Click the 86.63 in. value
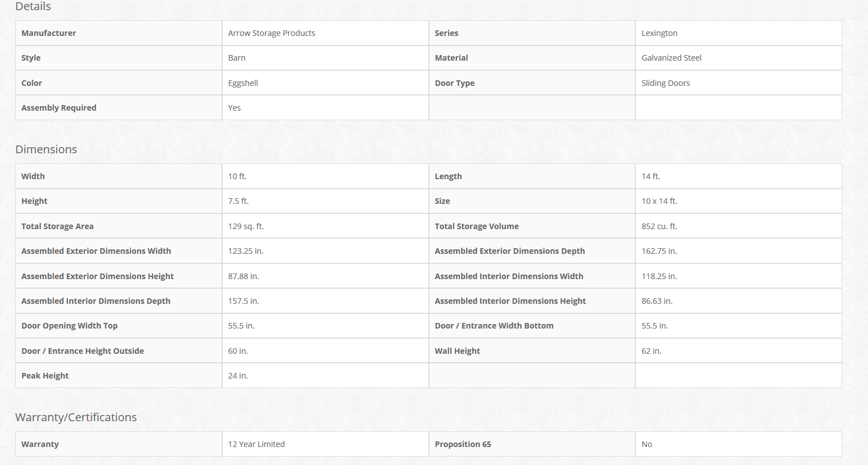 coord(657,301)
